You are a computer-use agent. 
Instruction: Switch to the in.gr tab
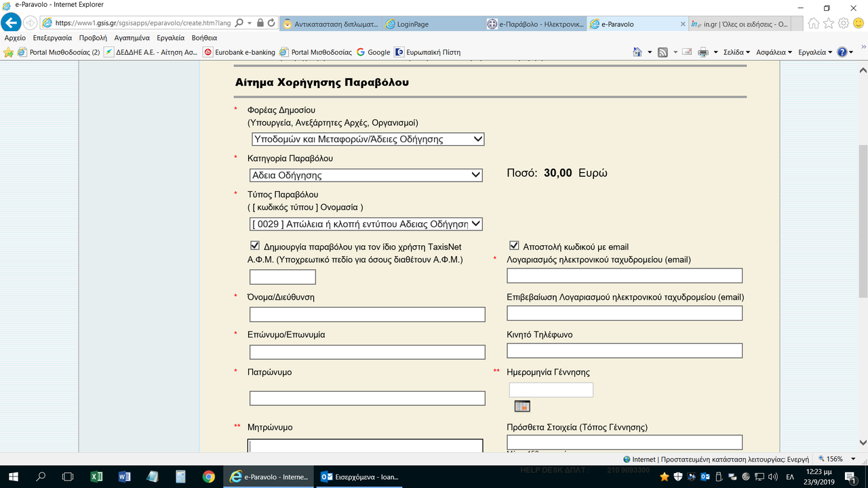pyautogui.click(x=739, y=24)
